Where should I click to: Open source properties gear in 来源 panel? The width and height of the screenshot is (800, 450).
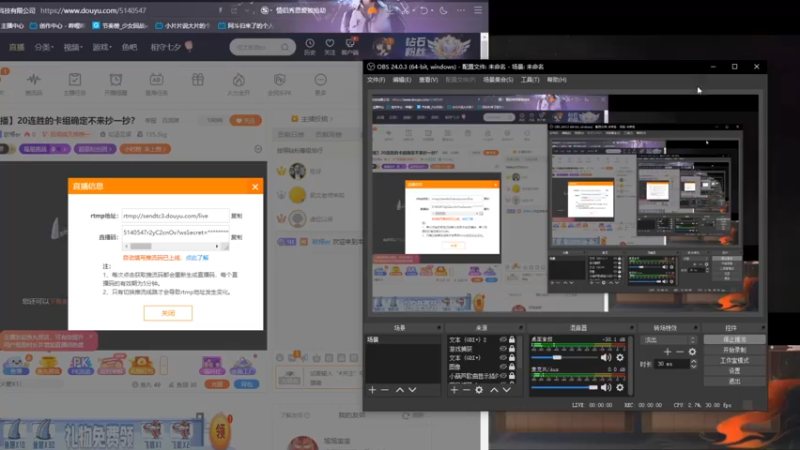coord(479,390)
